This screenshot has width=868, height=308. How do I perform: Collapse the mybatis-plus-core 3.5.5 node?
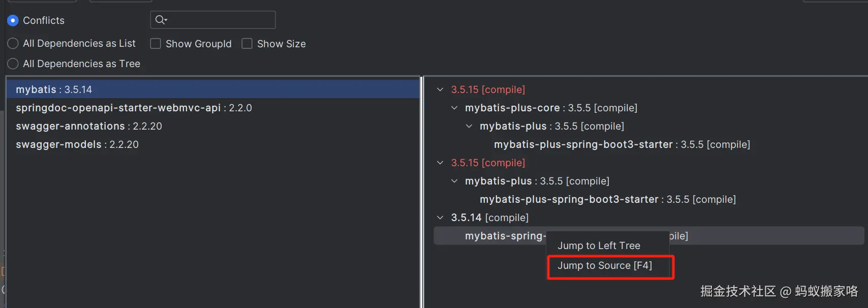point(454,108)
